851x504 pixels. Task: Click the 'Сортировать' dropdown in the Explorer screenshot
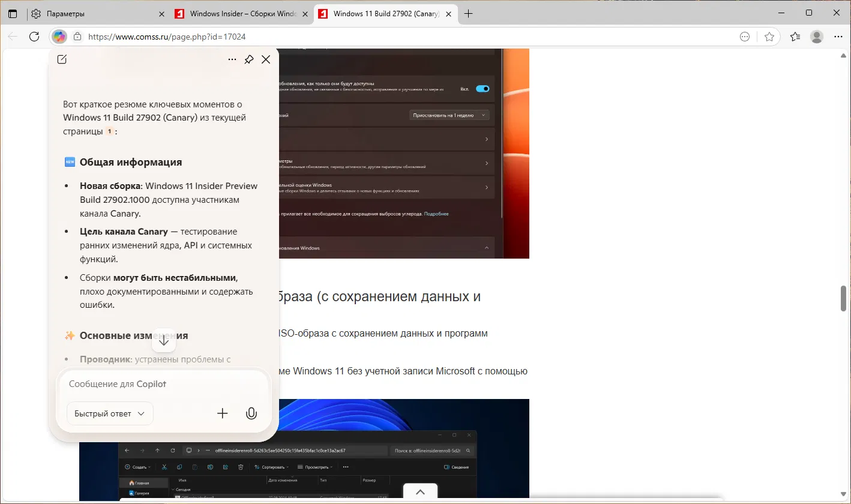click(271, 467)
